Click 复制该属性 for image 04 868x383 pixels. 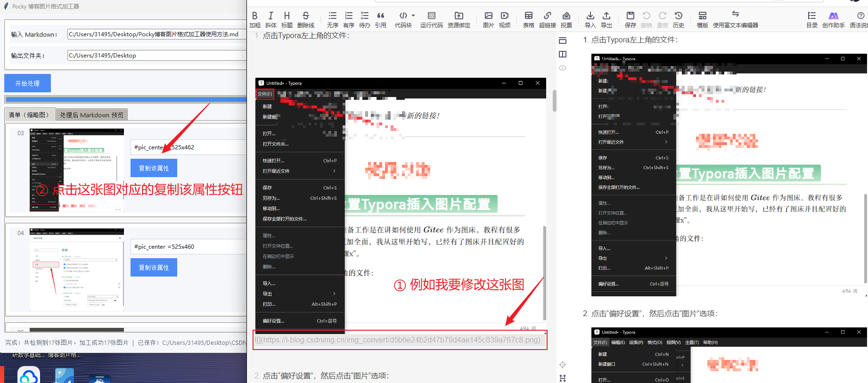pos(154,268)
